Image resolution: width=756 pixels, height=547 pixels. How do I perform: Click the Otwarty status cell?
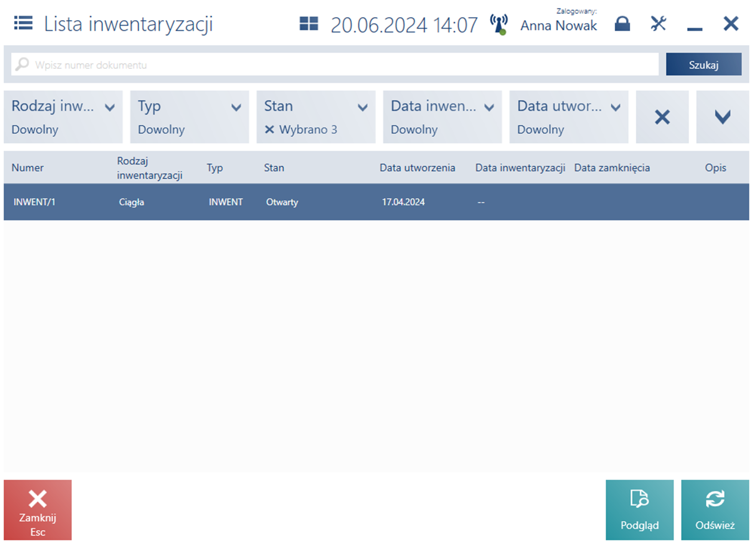282,202
